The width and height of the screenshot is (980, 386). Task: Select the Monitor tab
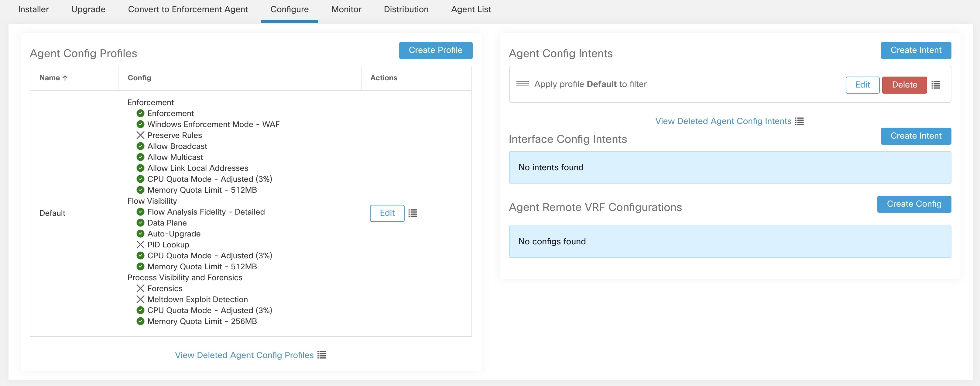[346, 9]
